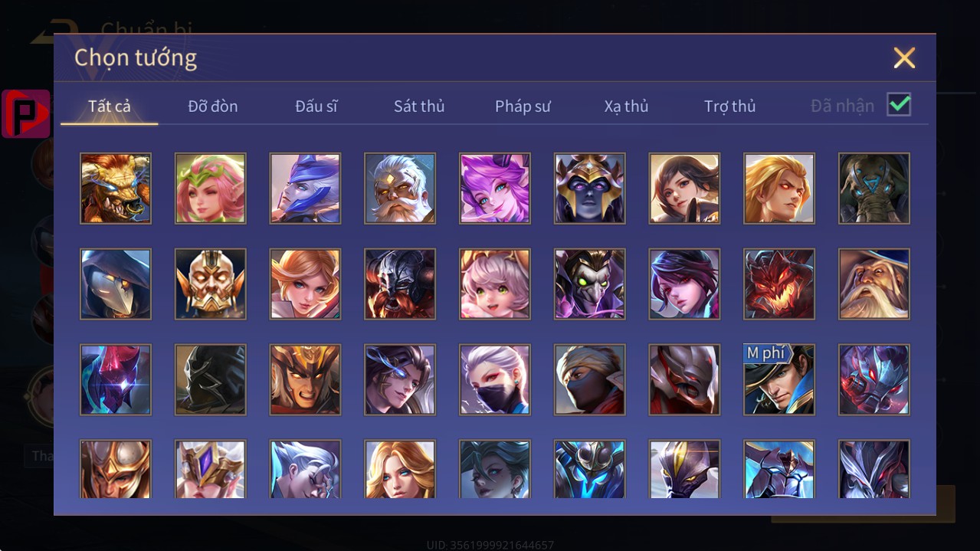Show the Pháp sư hero list
Screen dimensions: 980x551
coord(523,107)
